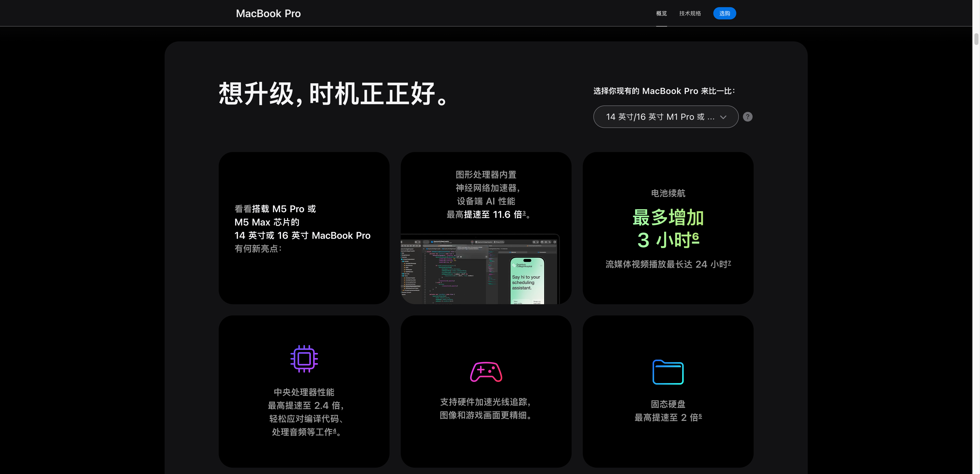Click the pink game controller icon
Image resolution: width=980 pixels, height=474 pixels.
486,372
